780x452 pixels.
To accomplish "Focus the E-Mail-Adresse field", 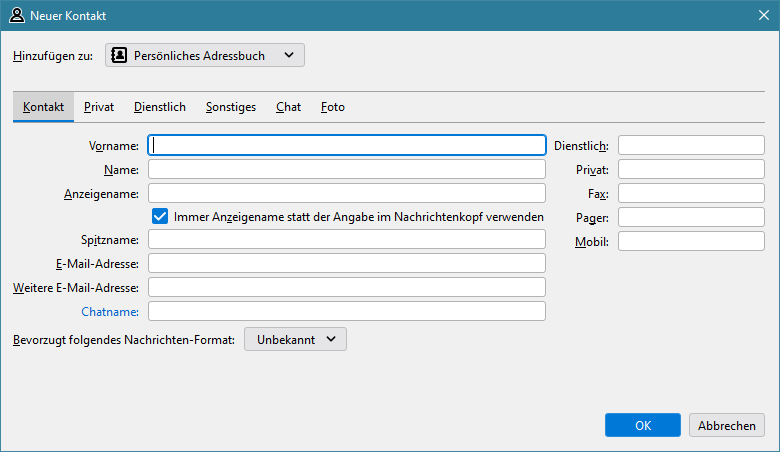I will coord(346,264).
